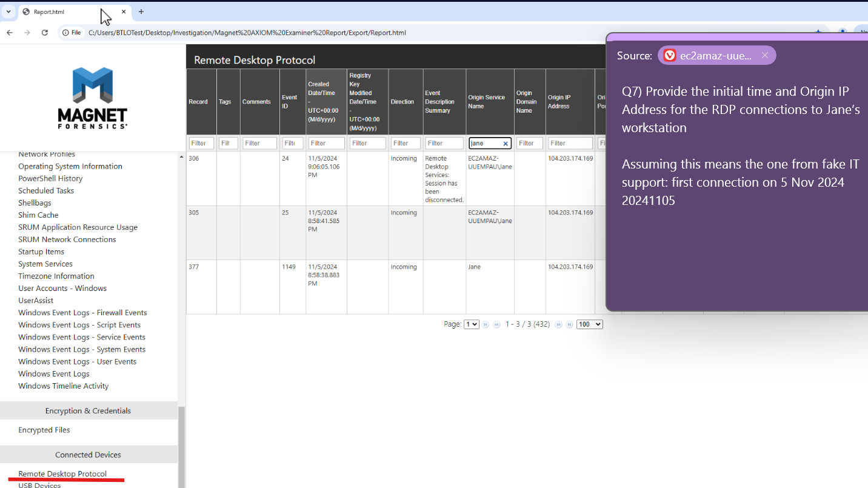Sort by Created Date/Time column header
The image size is (868, 488).
326,102
